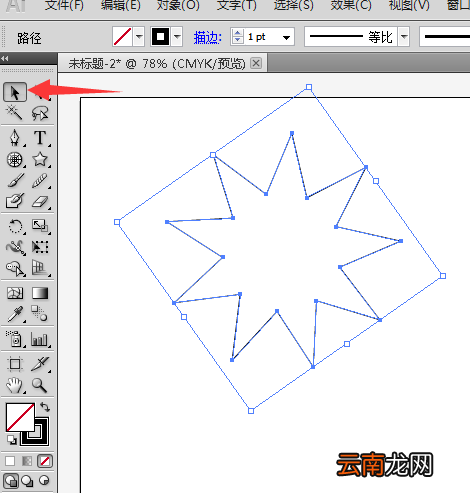Click the 描边 stroke panel link
The height and width of the screenshot is (493, 470).
coord(207,37)
